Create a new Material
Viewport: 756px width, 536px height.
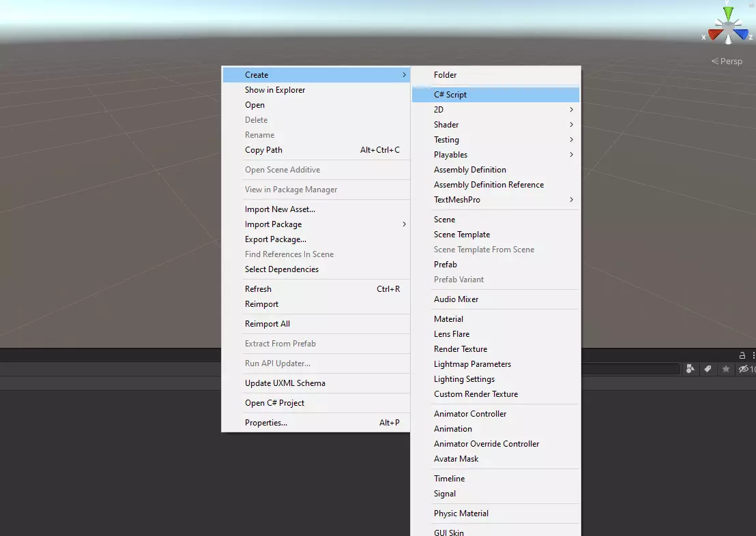click(x=495, y=318)
